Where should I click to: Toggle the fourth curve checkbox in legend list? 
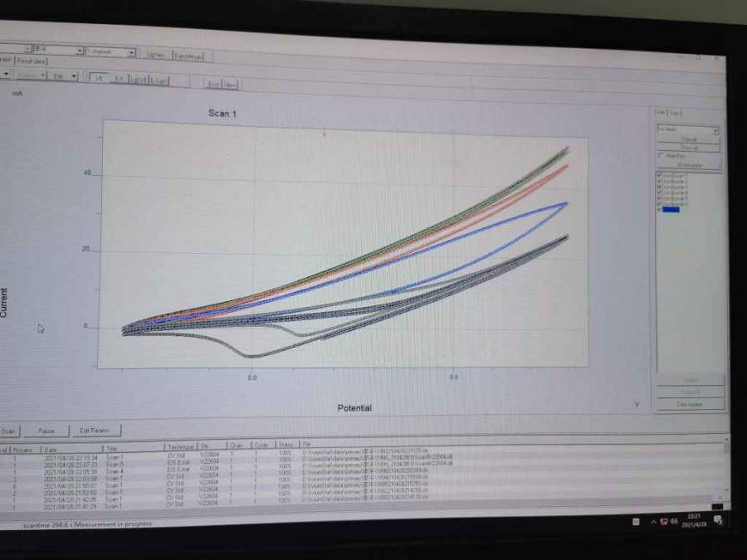pos(660,192)
